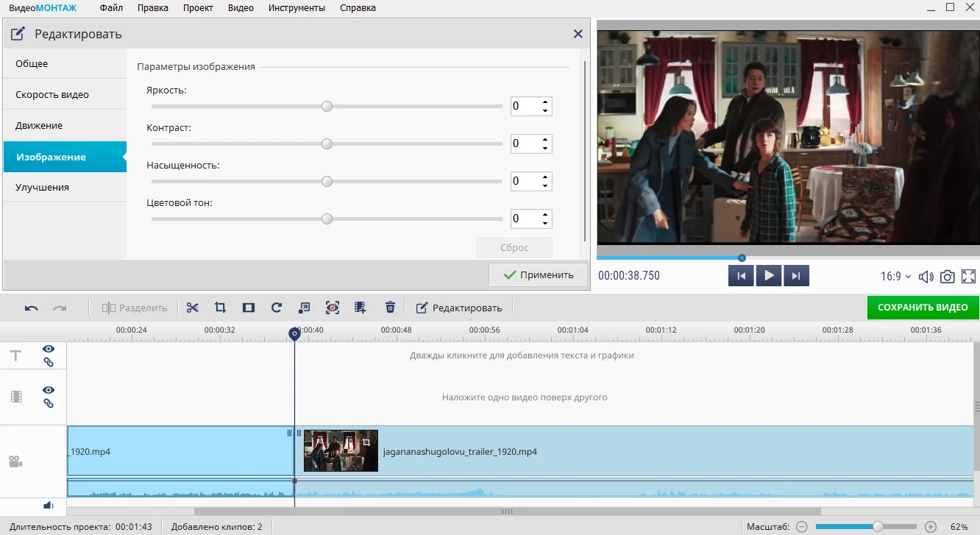Image resolution: width=980 pixels, height=535 pixels.
Task: Click the undo arrow
Action: [x=32, y=308]
